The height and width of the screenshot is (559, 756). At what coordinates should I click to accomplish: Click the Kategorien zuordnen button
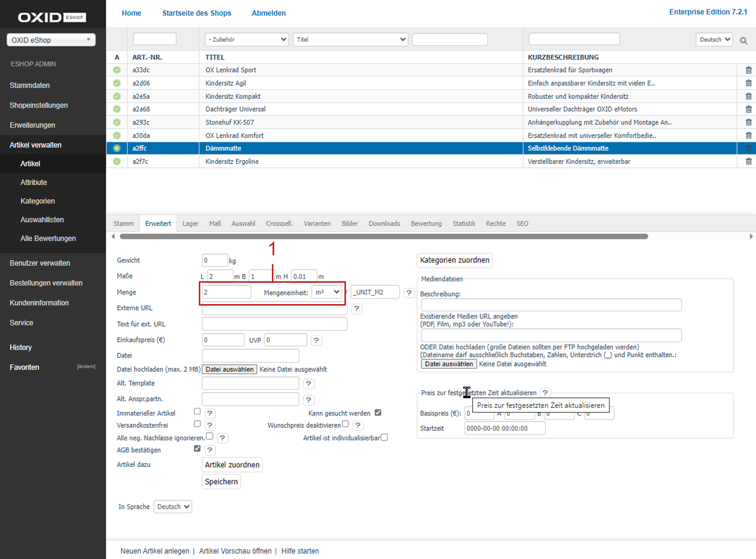coord(454,260)
